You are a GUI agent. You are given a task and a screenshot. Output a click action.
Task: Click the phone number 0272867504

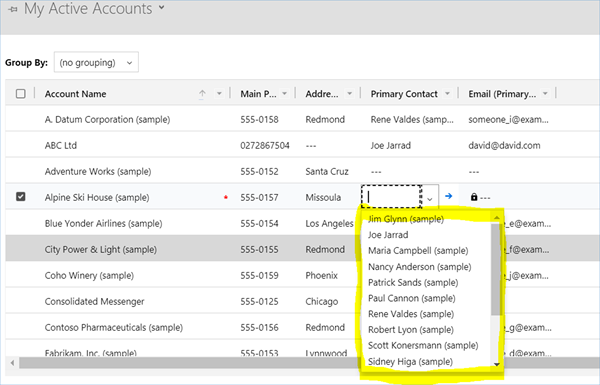(265, 145)
